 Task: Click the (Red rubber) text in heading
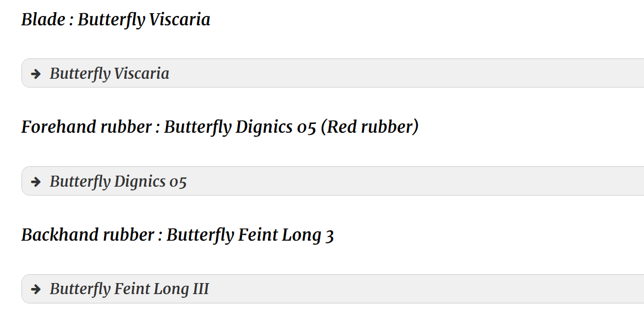click(x=370, y=127)
